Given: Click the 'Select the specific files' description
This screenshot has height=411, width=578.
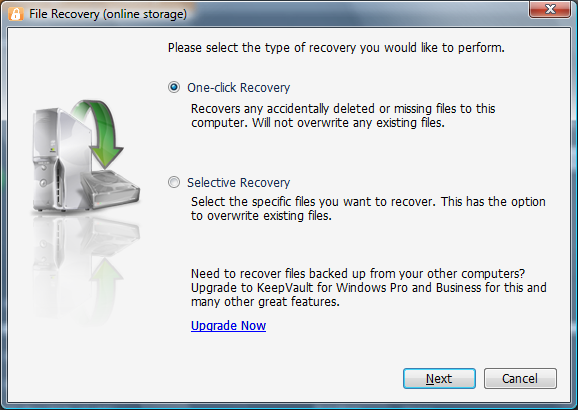Looking at the screenshot, I should (x=368, y=209).
